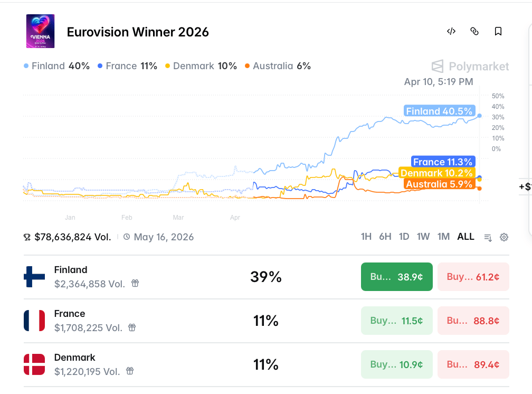This screenshot has height=394, width=532.
Task: Click the Finland flag in the outcome list
Action: [x=34, y=277]
